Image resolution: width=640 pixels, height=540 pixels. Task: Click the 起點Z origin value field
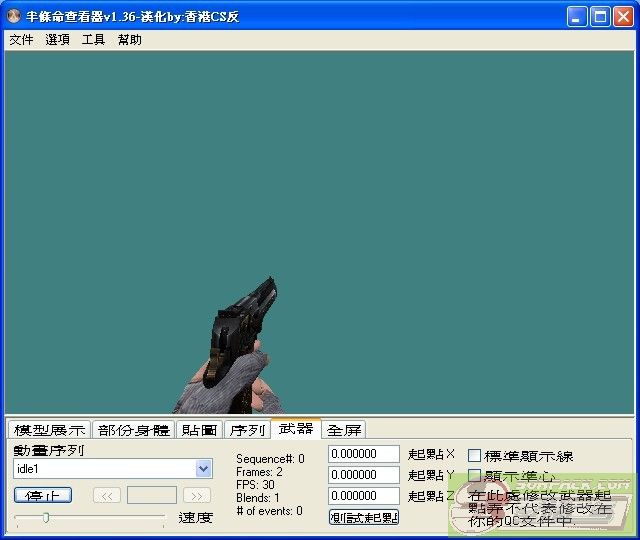coord(364,496)
